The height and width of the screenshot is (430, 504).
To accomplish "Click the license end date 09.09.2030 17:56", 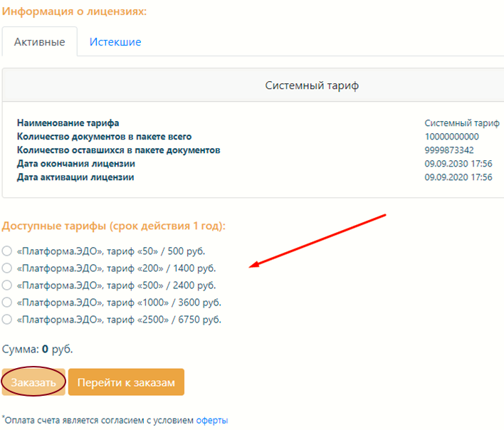I will pos(458,164).
